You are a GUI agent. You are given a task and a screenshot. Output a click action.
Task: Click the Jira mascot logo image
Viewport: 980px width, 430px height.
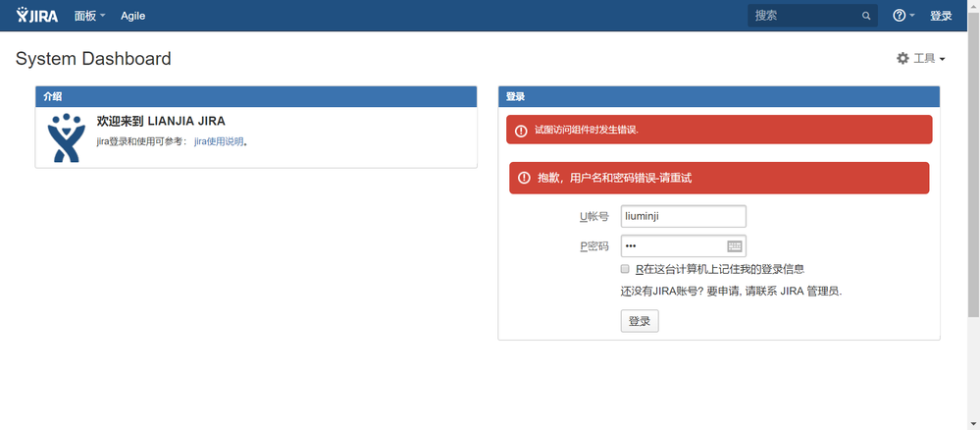(66, 137)
